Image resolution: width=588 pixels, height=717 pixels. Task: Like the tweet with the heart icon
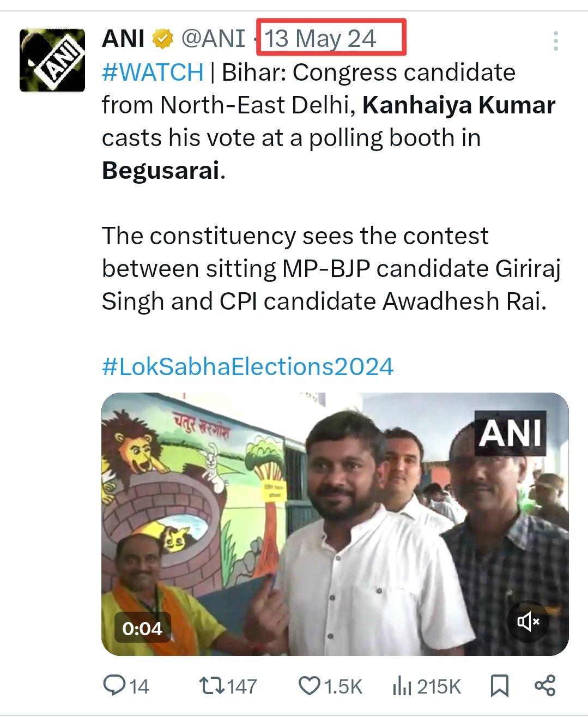click(x=310, y=685)
